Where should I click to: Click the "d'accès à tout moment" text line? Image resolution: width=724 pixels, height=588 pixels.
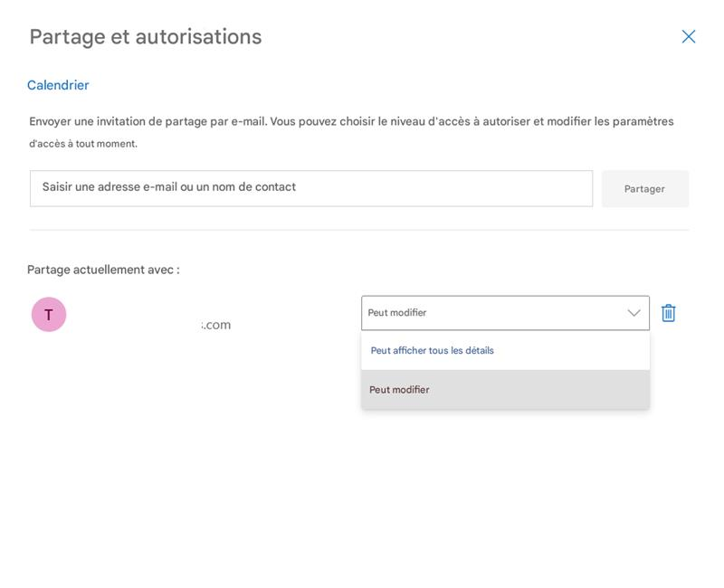point(83,144)
